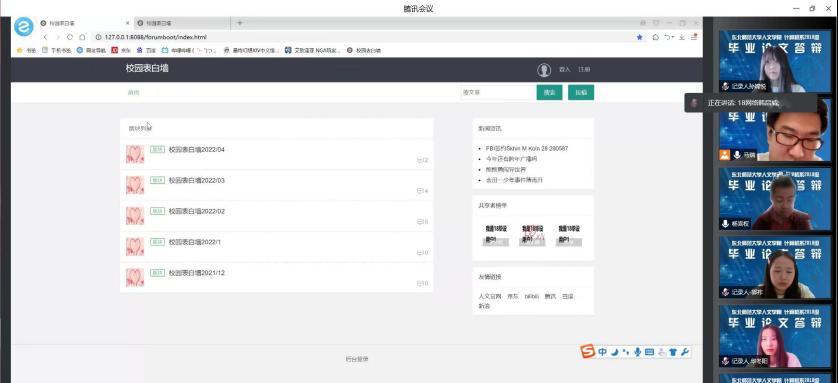Click heart thumbnail of 2021/12 post
Screen dimensions: 838x383
click(x=135, y=278)
